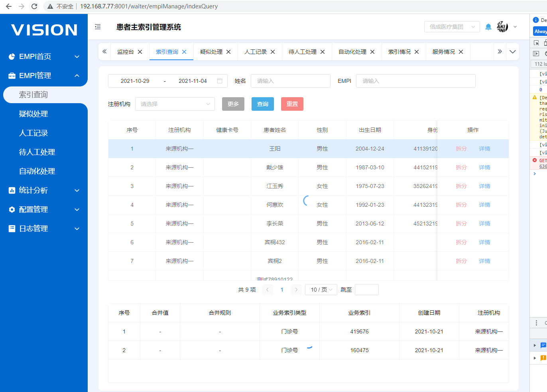Open 详情 for patient 王阳
Screen dimensions: 547x392
point(484,149)
